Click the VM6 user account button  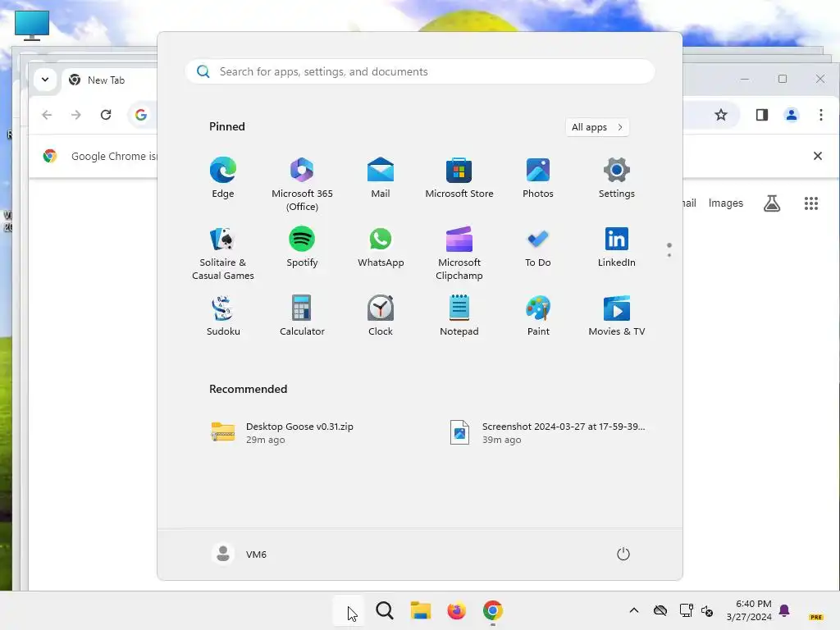pyautogui.click(x=240, y=554)
